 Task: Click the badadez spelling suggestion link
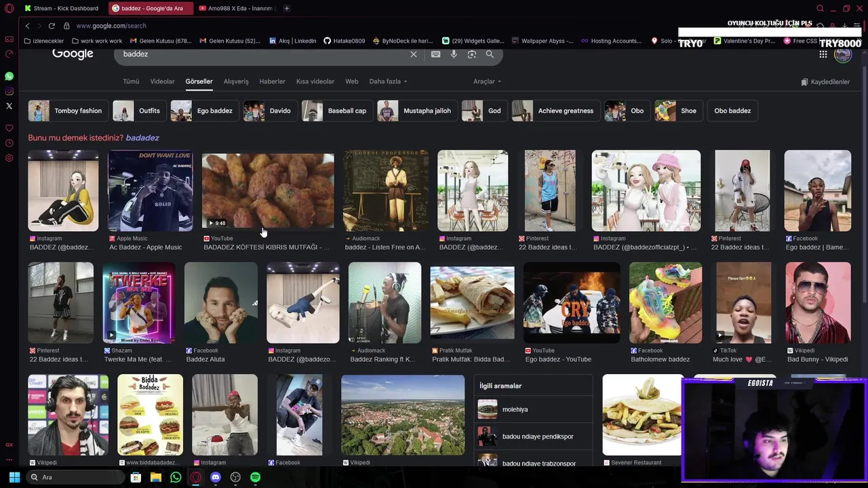coord(142,138)
